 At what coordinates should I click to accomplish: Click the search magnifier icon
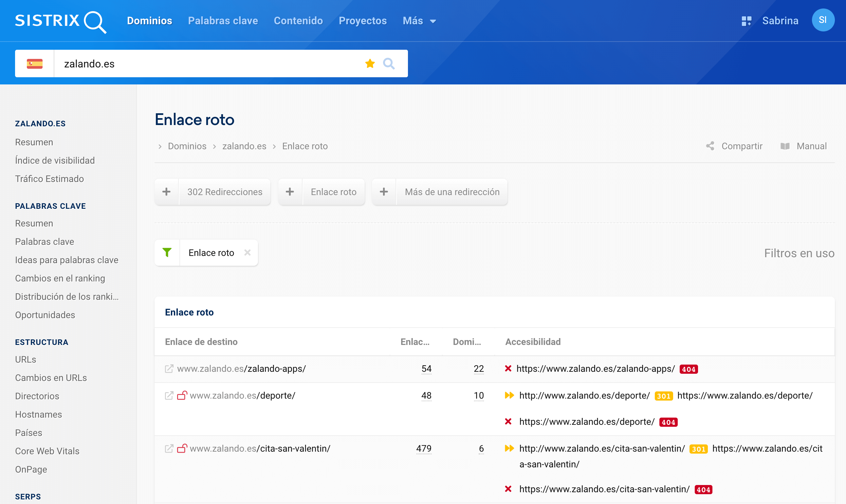point(389,63)
